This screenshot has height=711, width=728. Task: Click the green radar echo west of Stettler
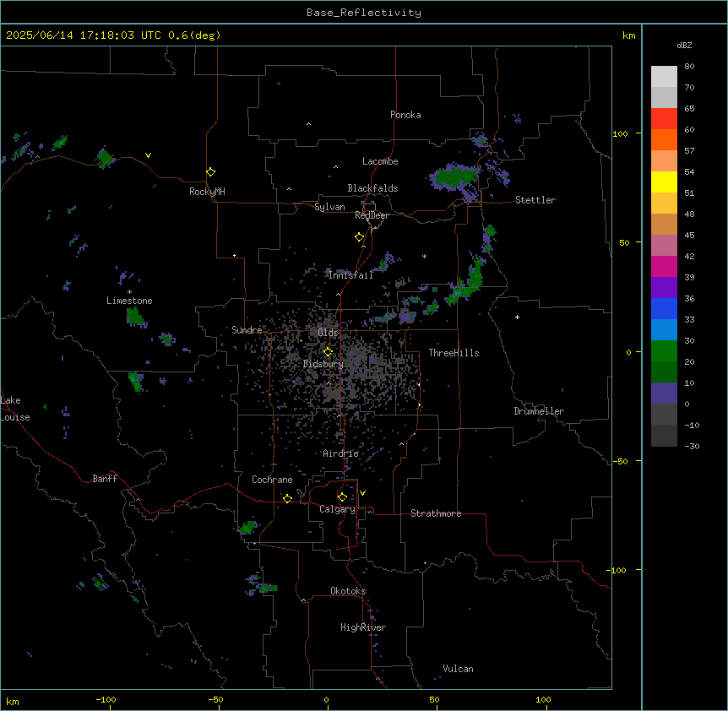pyautogui.click(x=453, y=176)
